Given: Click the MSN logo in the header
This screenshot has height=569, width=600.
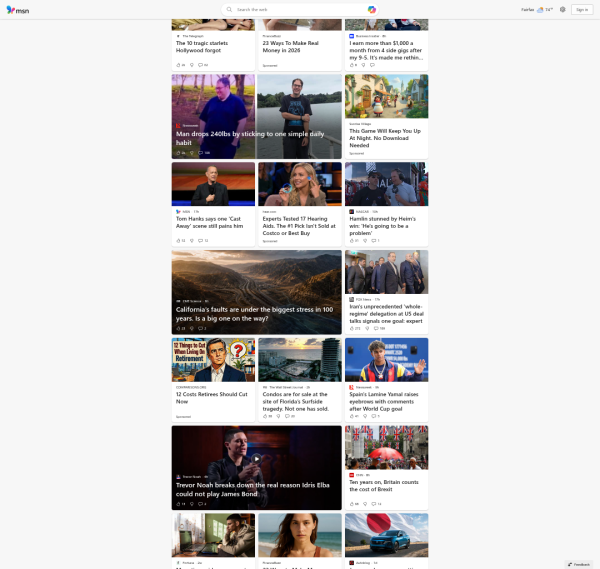Looking at the screenshot, I should [x=18, y=10].
